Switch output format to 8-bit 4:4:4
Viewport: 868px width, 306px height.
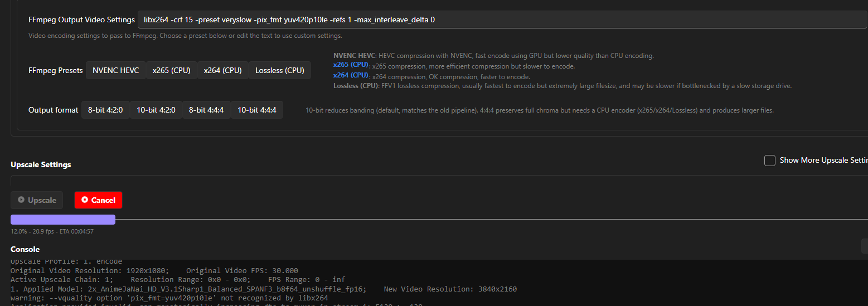click(206, 110)
